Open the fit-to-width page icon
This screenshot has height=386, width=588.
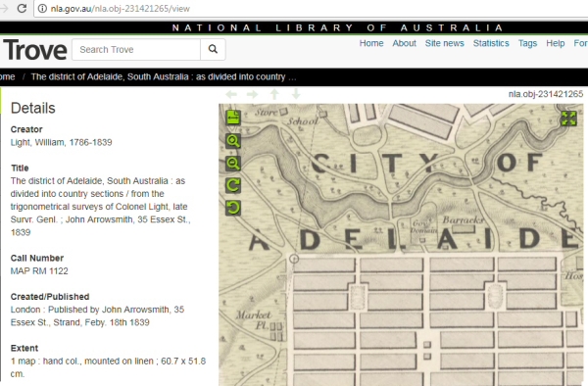233,118
